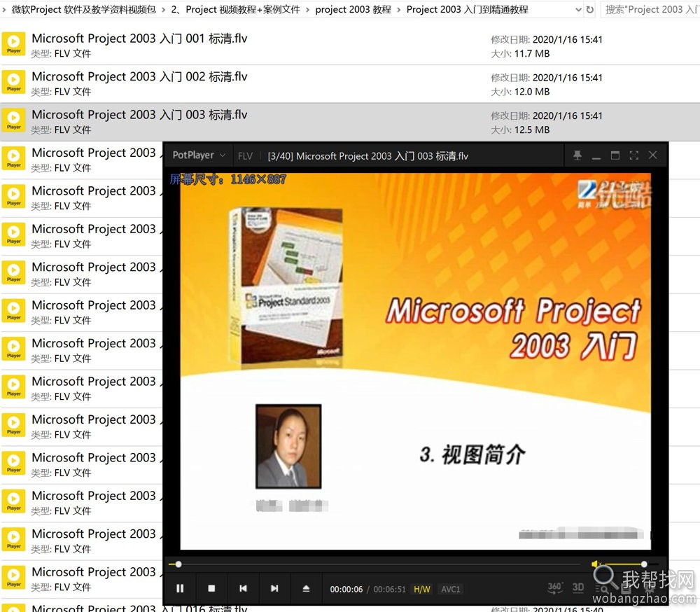Click the PotPlayer title showing [3/40] file name
Image resolution: width=700 pixels, height=612 pixels.
click(x=368, y=156)
